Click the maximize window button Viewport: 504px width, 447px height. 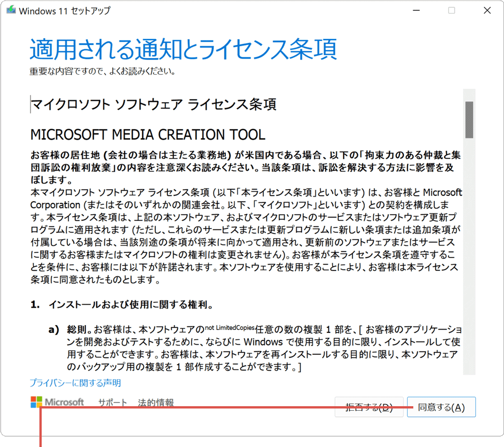tap(452, 11)
